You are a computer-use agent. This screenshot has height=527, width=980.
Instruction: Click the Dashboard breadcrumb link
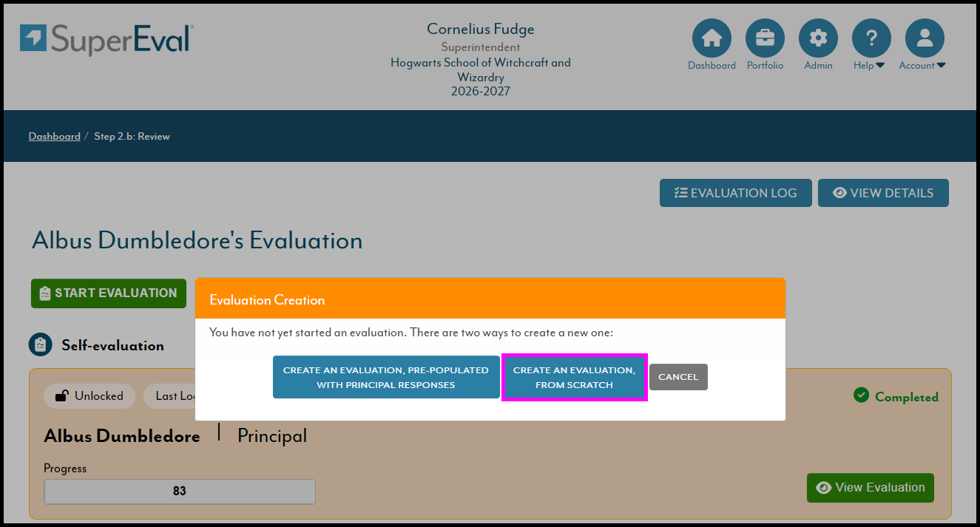54,137
